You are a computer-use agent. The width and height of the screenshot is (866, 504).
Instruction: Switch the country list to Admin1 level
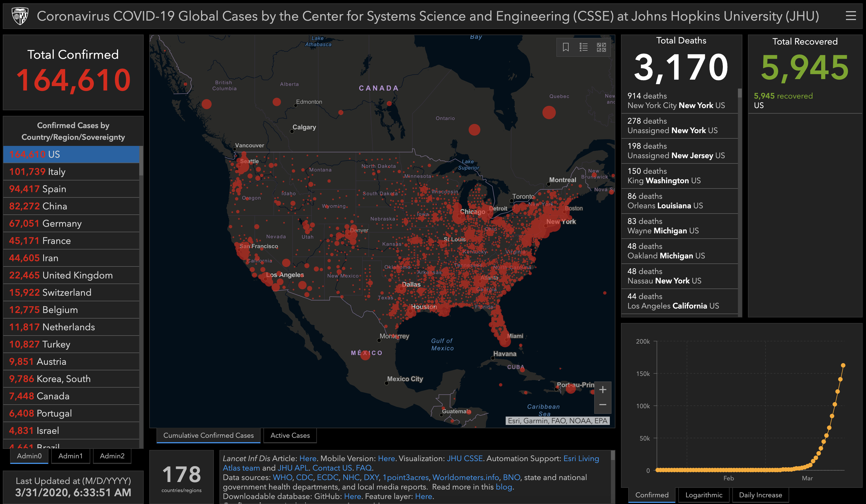70,456
